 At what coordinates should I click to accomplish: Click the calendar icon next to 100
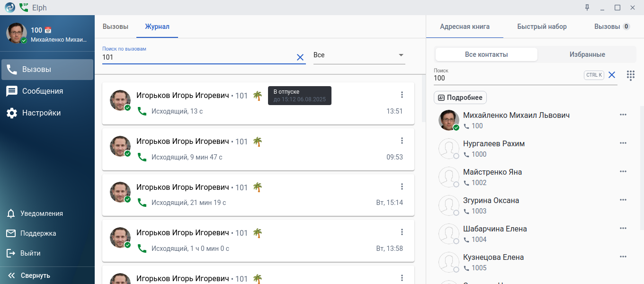(x=48, y=30)
